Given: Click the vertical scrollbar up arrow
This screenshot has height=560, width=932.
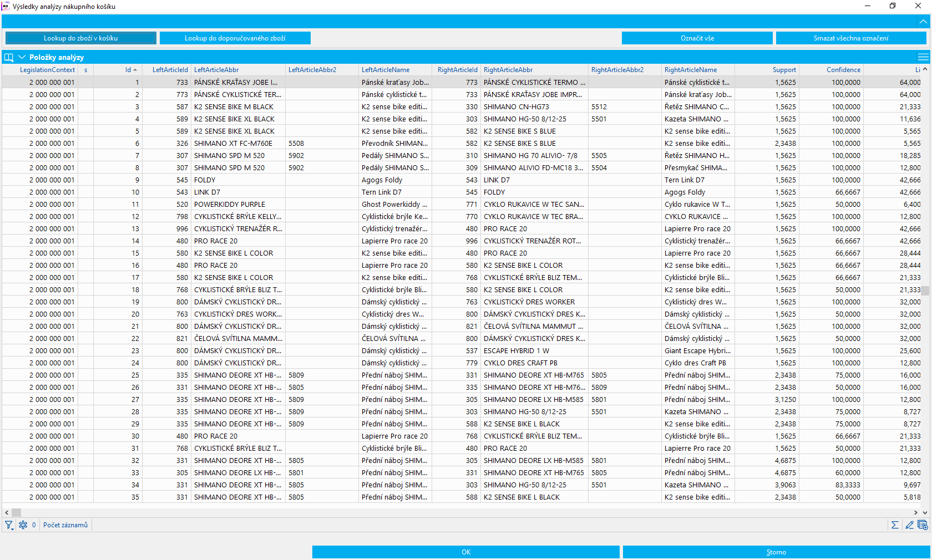Looking at the screenshot, I should [925, 70].
